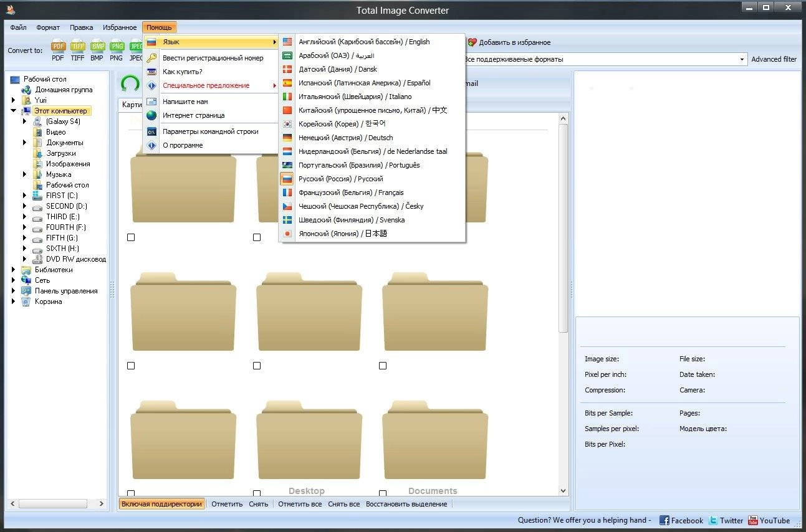Select the Корзина recycle bin icon
806x532 pixels.
[26, 302]
